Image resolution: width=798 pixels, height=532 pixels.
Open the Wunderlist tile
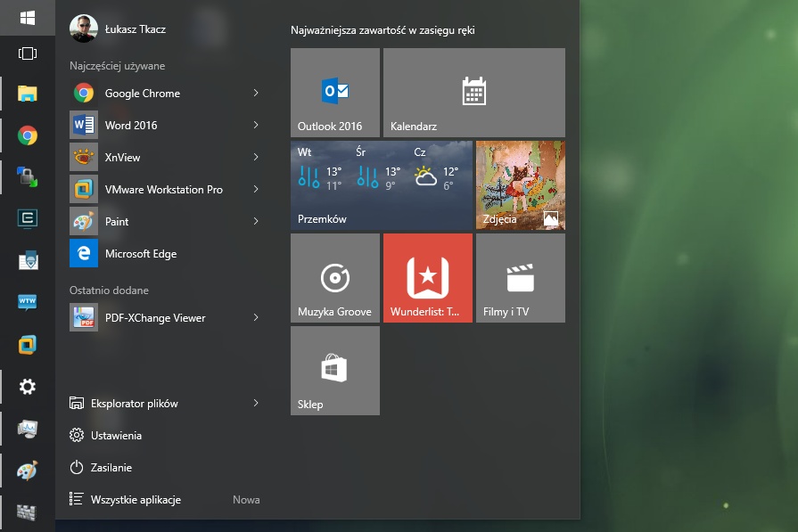coord(427,278)
